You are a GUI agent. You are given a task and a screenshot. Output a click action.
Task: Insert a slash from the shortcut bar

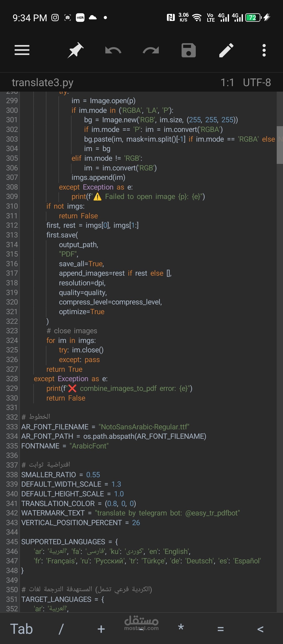point(61,629)
